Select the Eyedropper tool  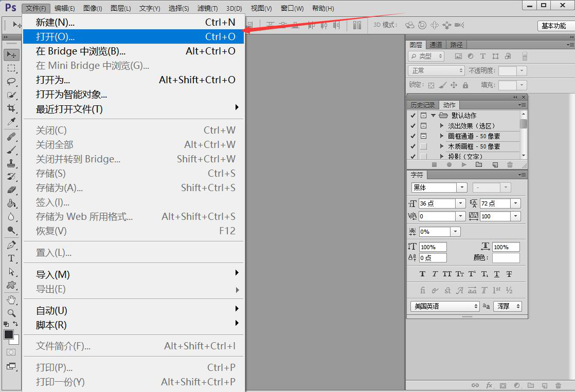[x=11, y=122]
